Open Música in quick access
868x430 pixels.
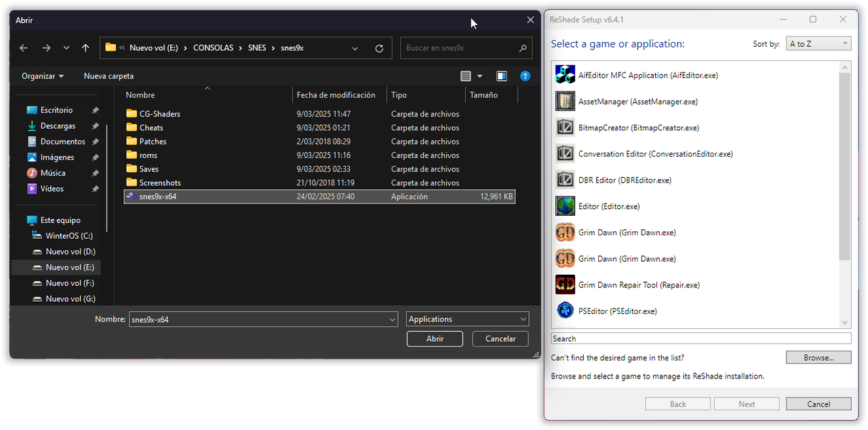click(x=53, y=173)
